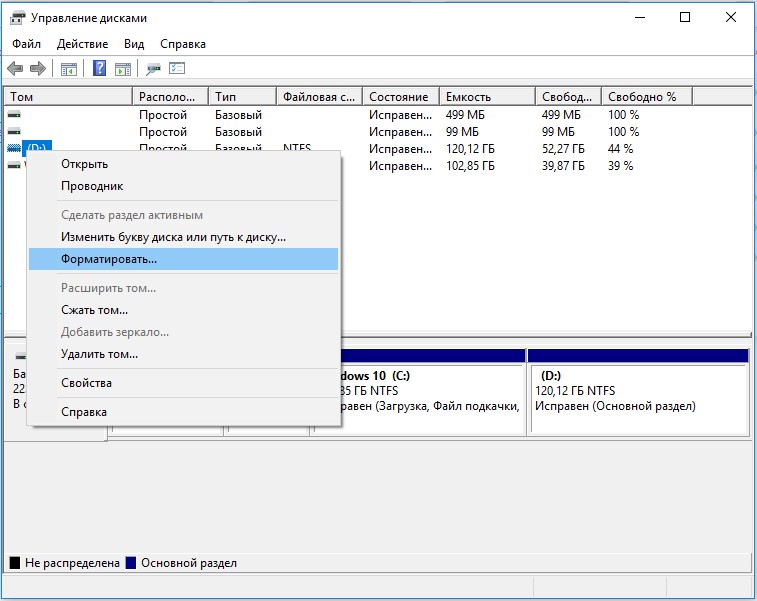Toggle the action pane toolbar icon

pos(123,69)
